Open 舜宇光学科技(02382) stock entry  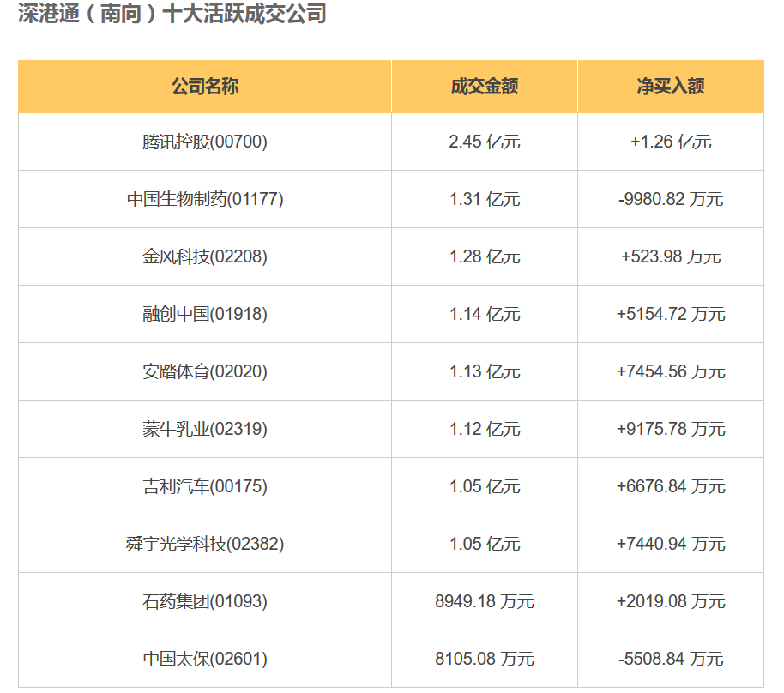[205, 545]
